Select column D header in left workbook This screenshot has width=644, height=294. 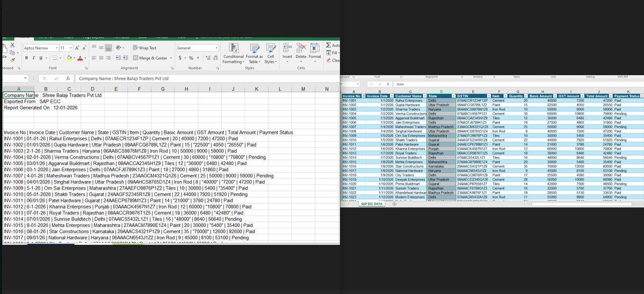92,89
